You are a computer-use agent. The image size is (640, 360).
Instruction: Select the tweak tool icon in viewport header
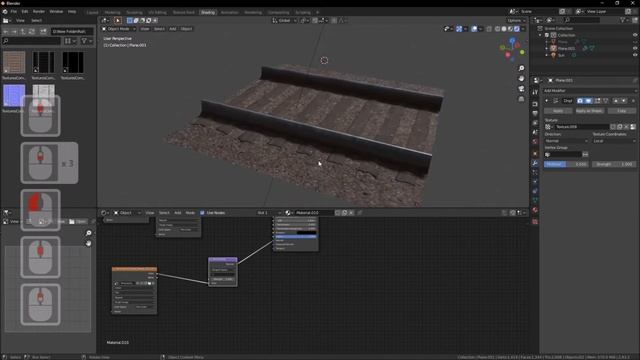point(118,20)
